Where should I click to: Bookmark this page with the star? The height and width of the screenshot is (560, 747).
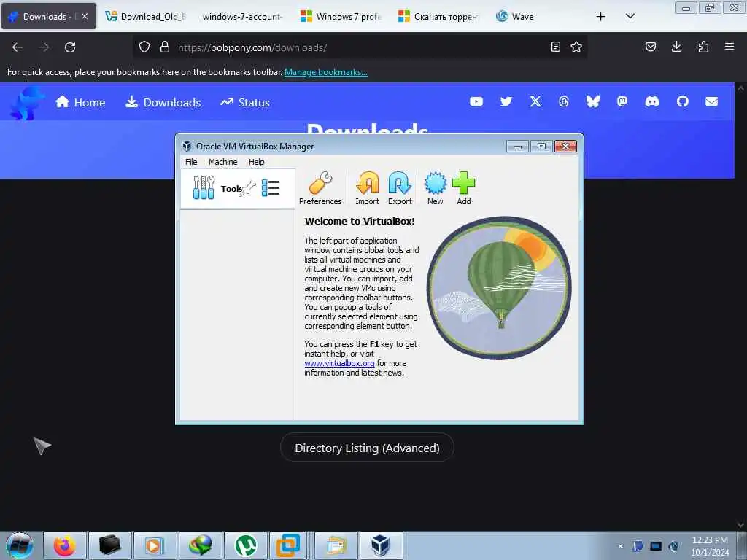576,47
